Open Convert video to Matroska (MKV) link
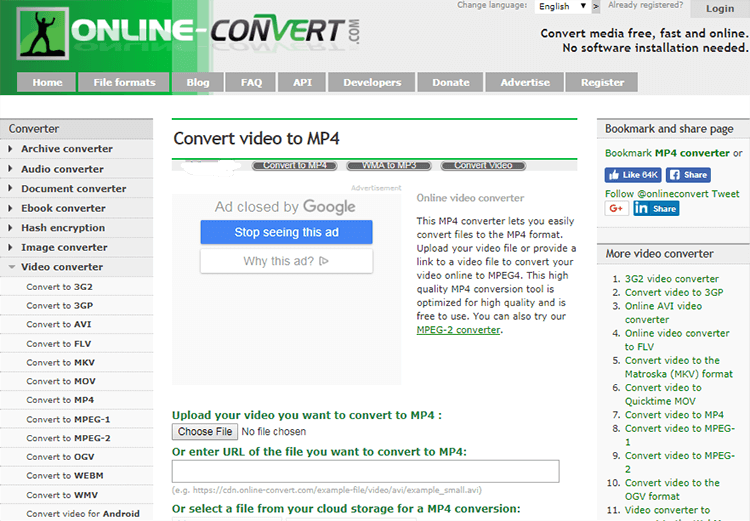750x521 pixels. pos(678,367)
